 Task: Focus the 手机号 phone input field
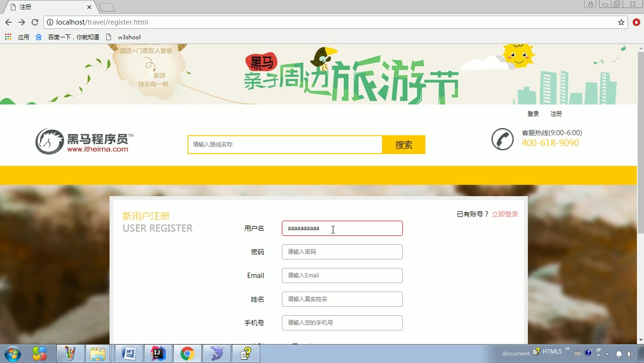coord(342,323)
